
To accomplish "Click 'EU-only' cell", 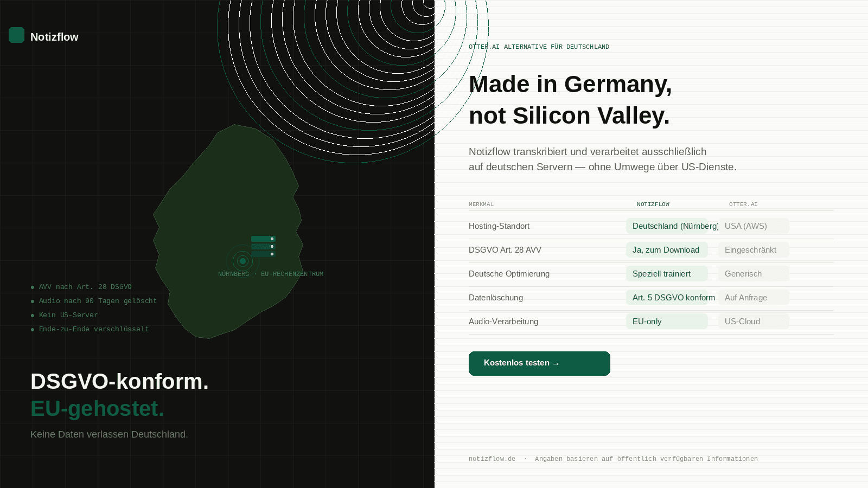I will [x=667, y=322].
